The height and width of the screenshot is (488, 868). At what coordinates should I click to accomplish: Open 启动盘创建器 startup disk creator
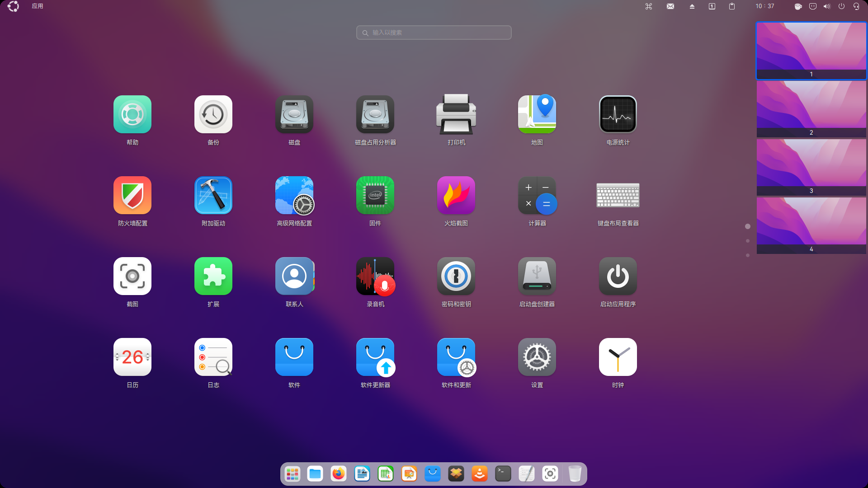click(x=537, y=276)
